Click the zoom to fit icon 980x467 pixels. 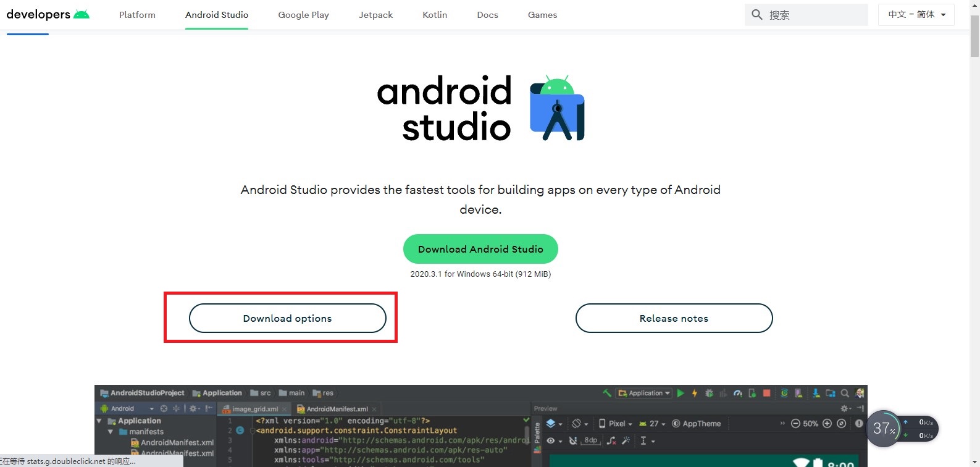[841, 424]
